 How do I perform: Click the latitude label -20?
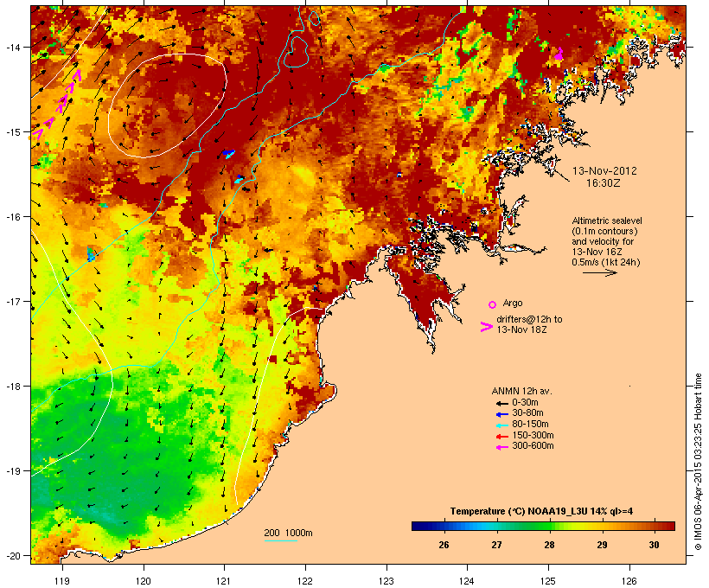(13, 556)
